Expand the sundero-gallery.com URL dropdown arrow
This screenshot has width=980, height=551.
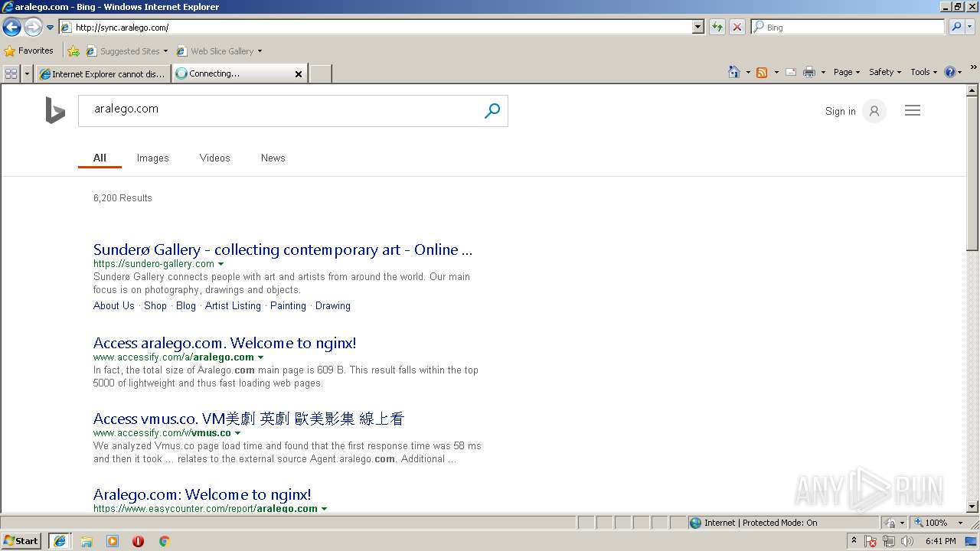pos(221,264)
